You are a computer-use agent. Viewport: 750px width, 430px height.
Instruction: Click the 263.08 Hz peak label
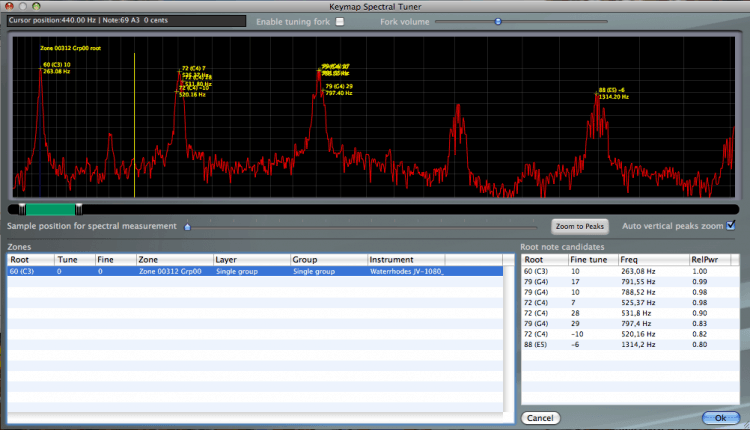click(56, 71)
